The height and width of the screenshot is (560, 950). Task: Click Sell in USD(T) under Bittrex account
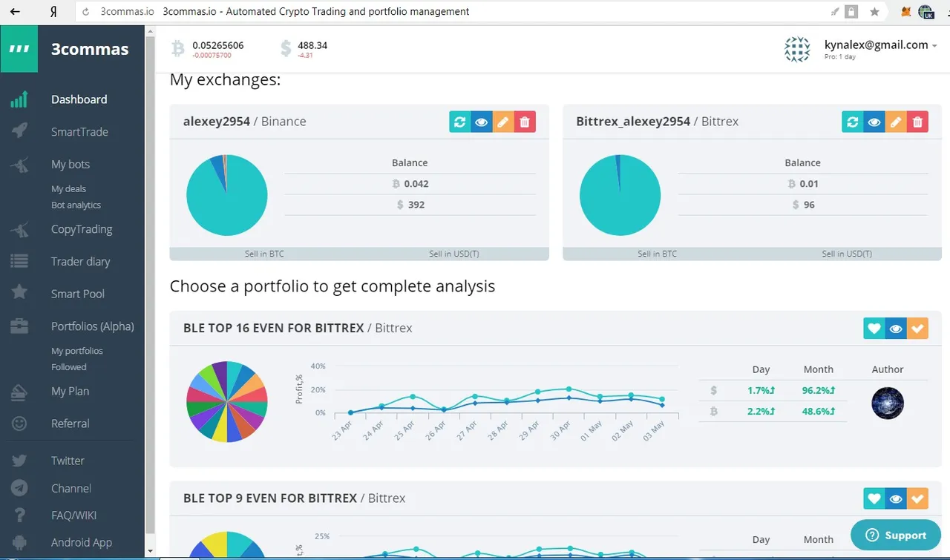(x=847, y=254)
